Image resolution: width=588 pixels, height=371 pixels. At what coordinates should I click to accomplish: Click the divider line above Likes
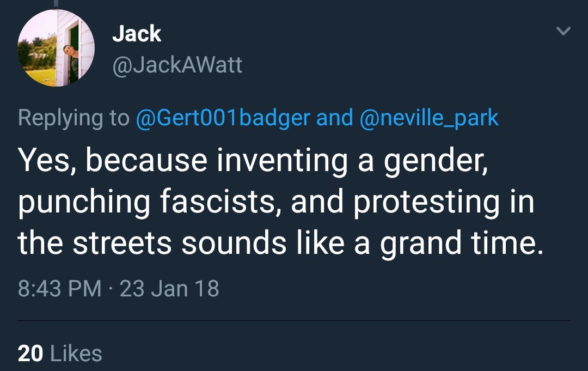294,321
